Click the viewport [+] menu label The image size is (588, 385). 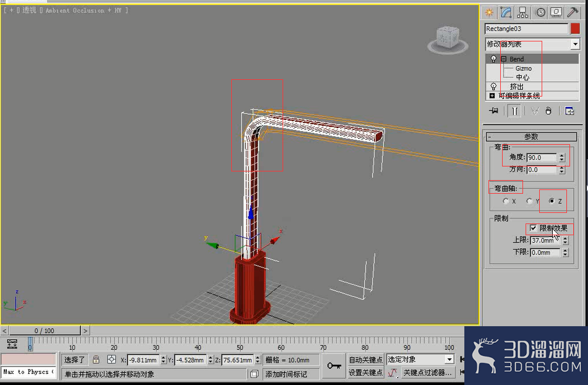coord(11,11)
